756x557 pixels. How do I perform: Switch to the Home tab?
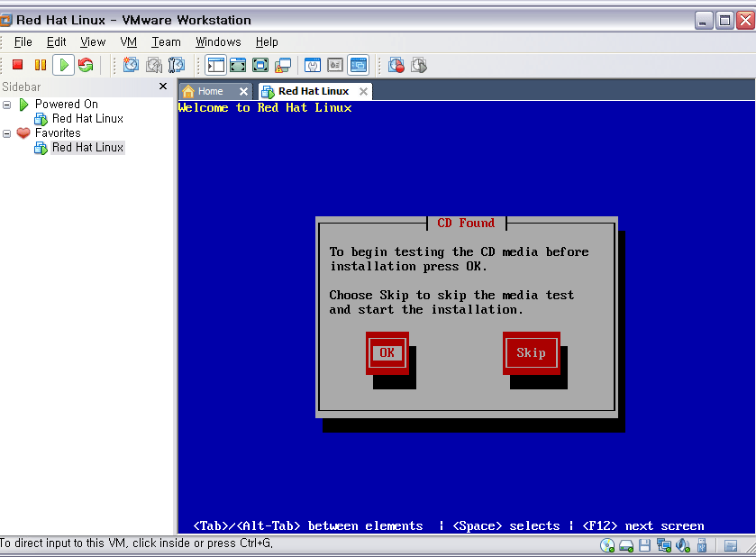tap(210, 91)
